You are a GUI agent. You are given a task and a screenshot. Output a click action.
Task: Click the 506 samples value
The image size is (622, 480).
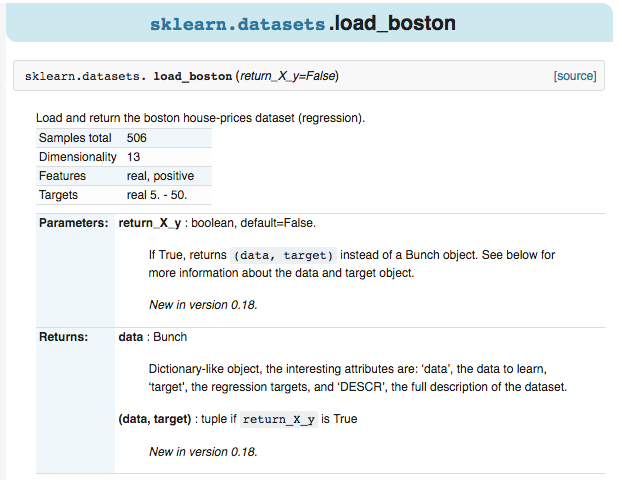point(137,138)
